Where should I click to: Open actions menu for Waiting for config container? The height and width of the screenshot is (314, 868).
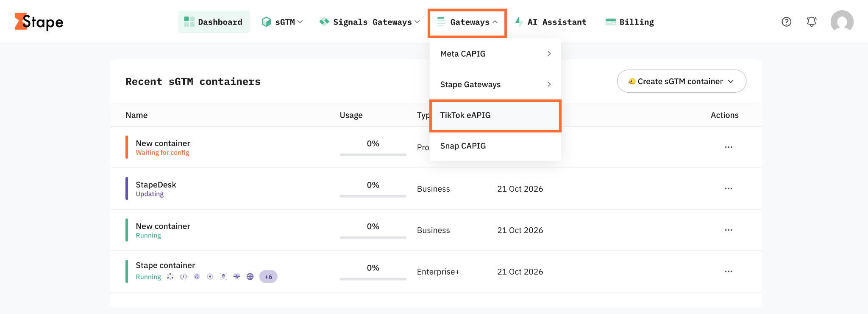(729, 147)
